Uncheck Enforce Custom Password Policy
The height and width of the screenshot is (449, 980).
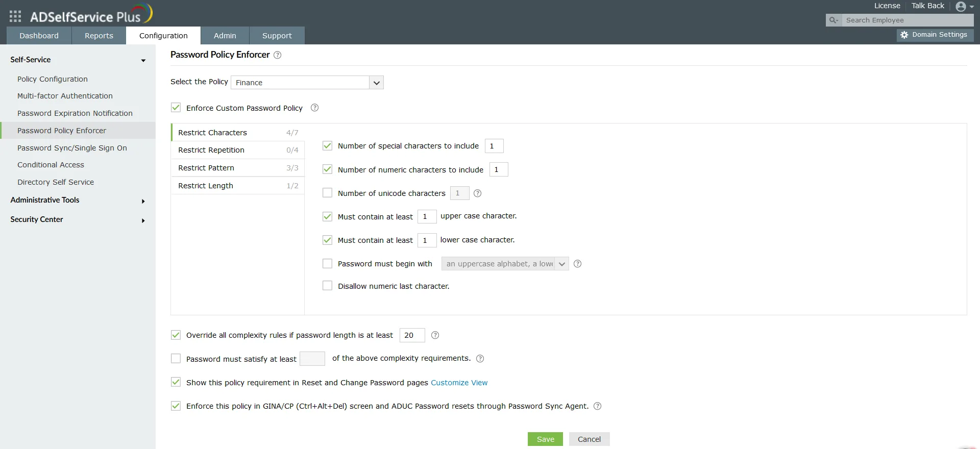pyautogui.click(x=176, y=108)
